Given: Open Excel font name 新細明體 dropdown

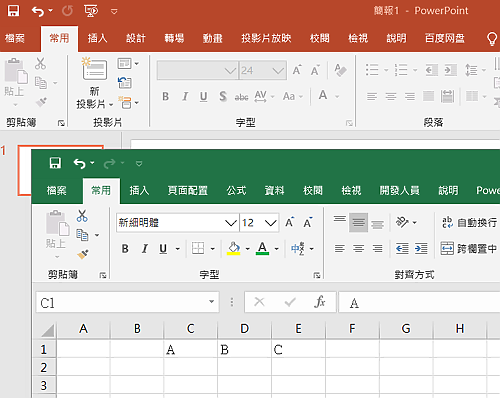Looking at the screenshot, I should 231,223.
